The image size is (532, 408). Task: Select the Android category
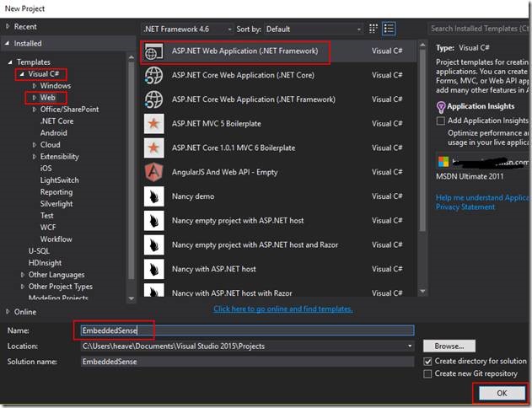[x=54, y=133]
